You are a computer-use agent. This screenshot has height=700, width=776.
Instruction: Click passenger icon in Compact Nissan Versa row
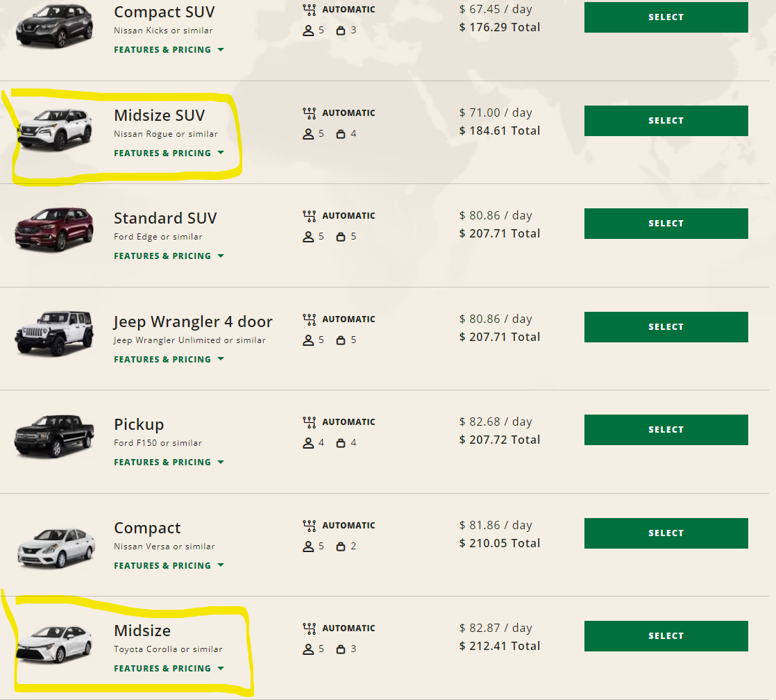pyautogui.click(x=309, y=547)
